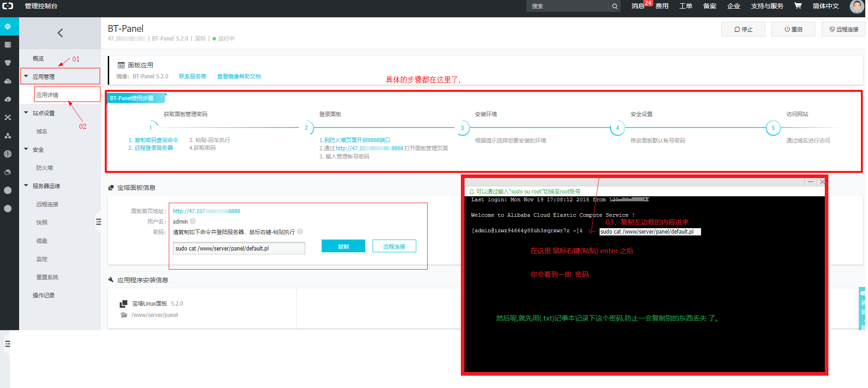
Task: Minimize the terminal popup window
Action: point(811,182)
